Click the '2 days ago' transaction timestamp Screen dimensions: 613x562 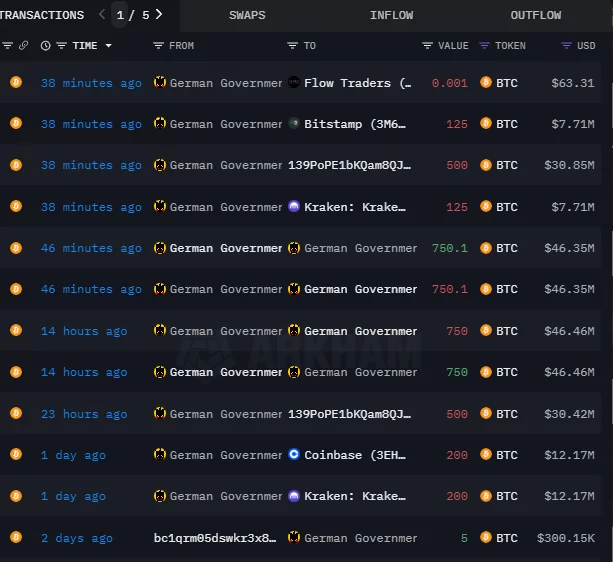tap(76, 538)
